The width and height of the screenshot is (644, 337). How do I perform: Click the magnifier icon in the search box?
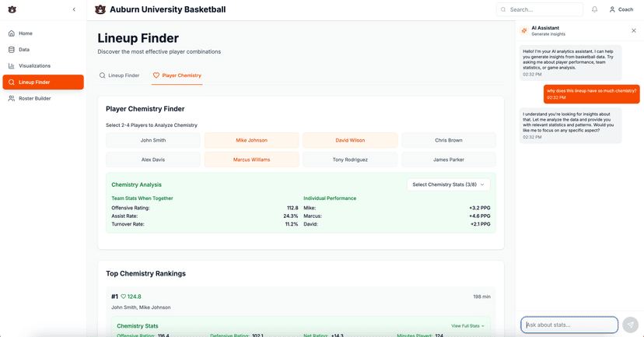pos(503,9)
